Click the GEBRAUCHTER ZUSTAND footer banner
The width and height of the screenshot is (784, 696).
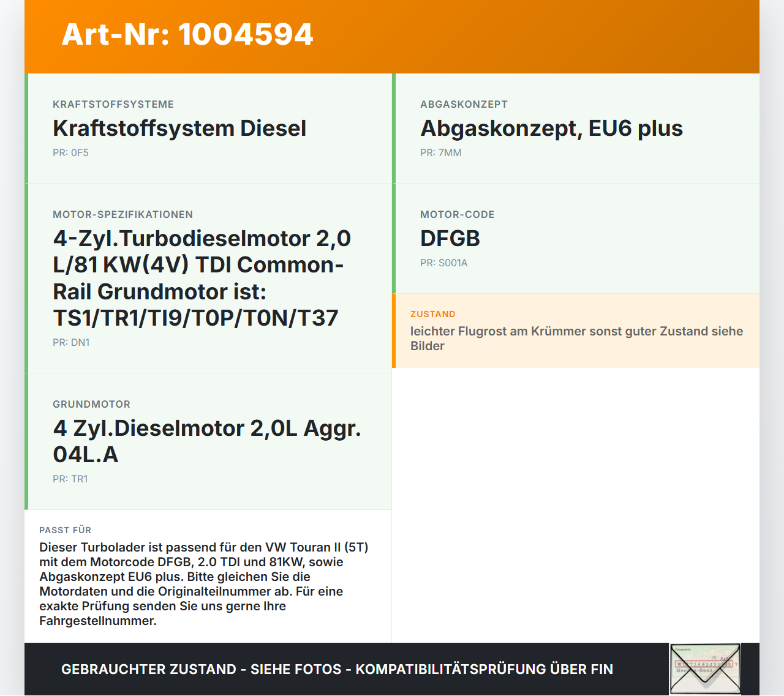[337, 669]
